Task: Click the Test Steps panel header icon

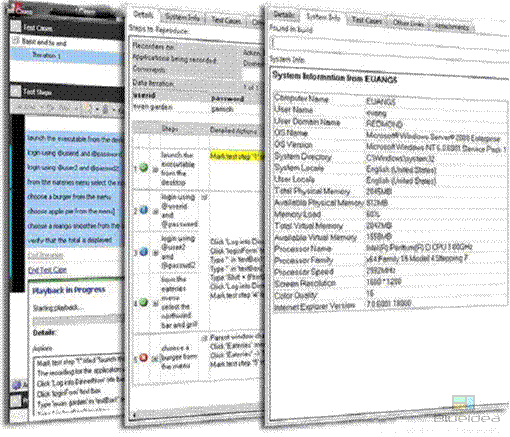Action: pos(15,91)
